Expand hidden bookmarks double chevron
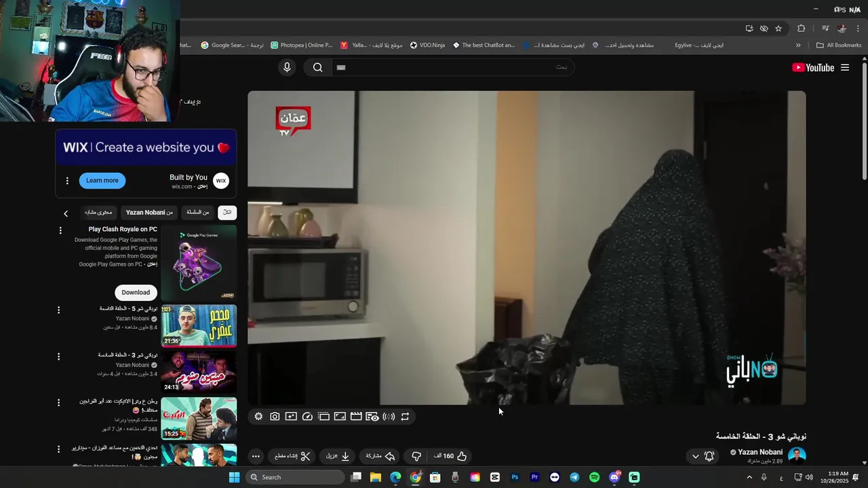The height and width of the screenshot is (488, 868). coord(798,45)
